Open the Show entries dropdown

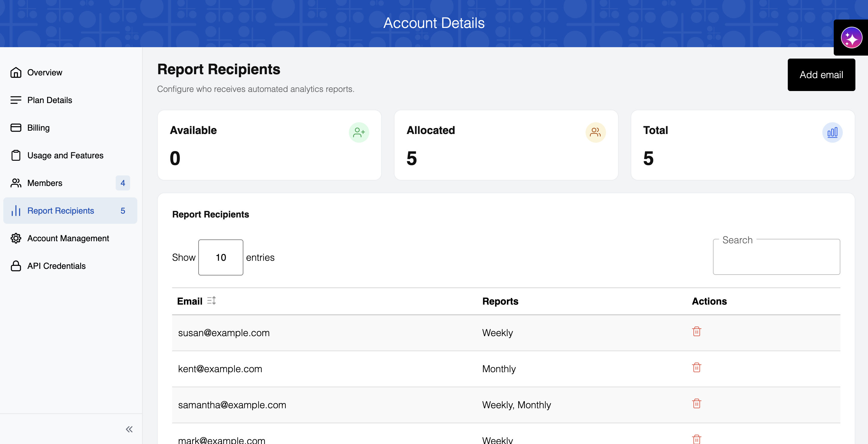221,257
